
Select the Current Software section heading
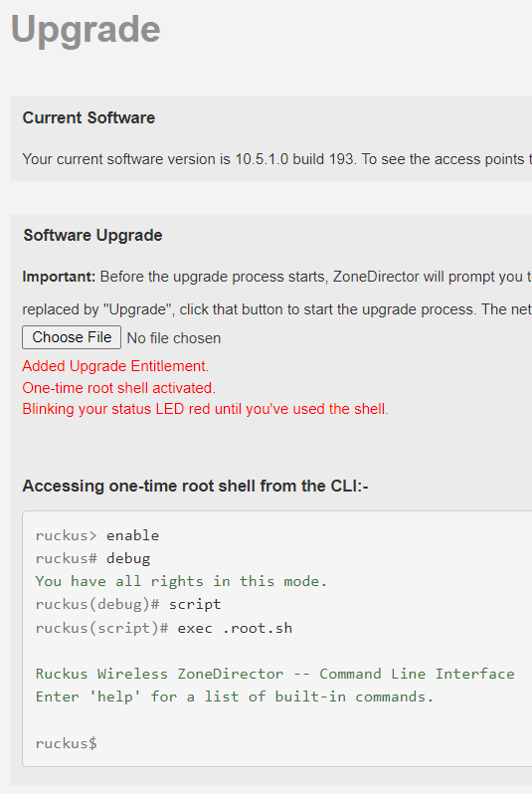[89, 117]
